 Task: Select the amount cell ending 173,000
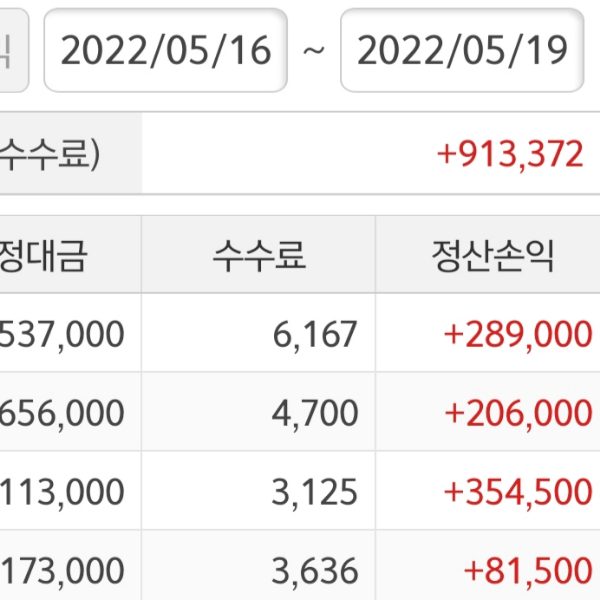click(x=62, y=571)
